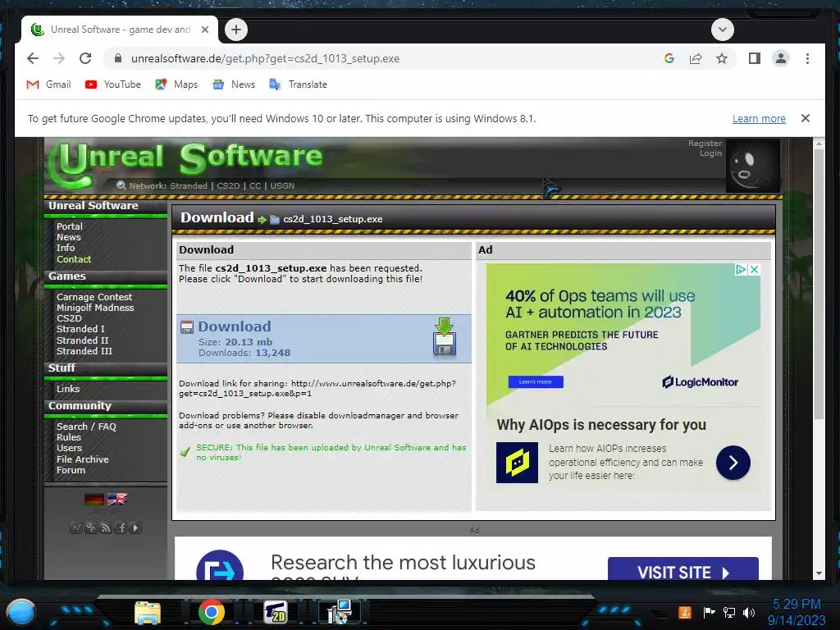Click the Unreal Software logo

[x=185, y=163]
